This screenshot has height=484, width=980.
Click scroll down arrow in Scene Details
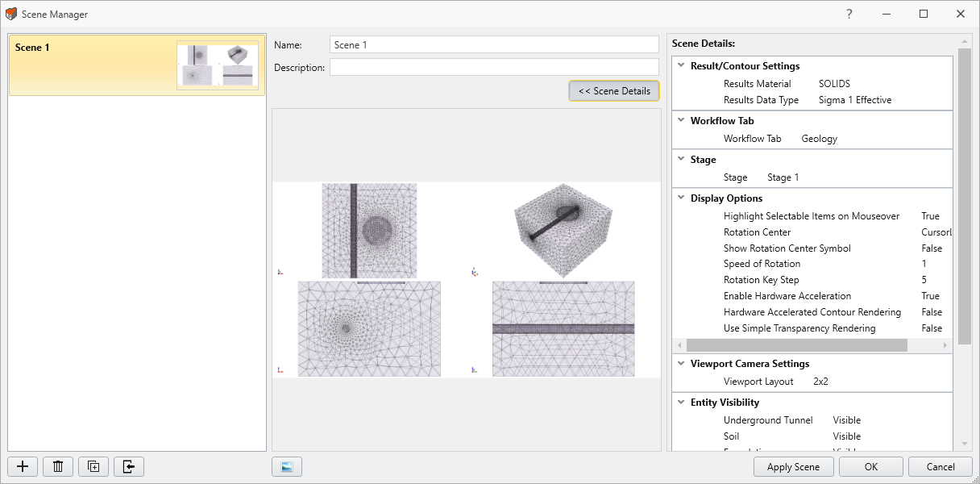click(x=965, y=444)
